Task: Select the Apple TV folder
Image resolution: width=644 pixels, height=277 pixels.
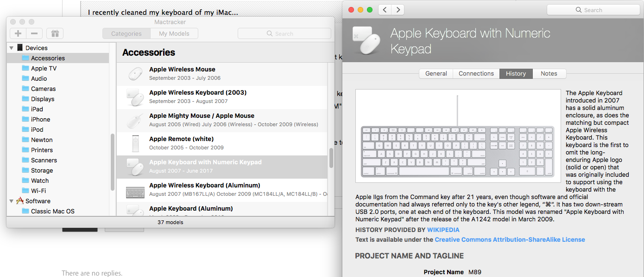Action: click(58, 68)
